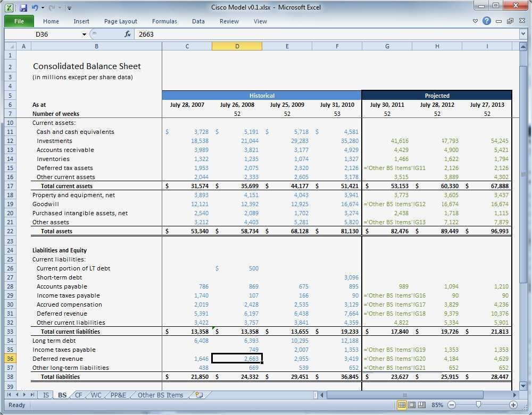Viewport: 532px width, 415px height.
Task: Open the Home ribbon tab
Action: (51, 21)
